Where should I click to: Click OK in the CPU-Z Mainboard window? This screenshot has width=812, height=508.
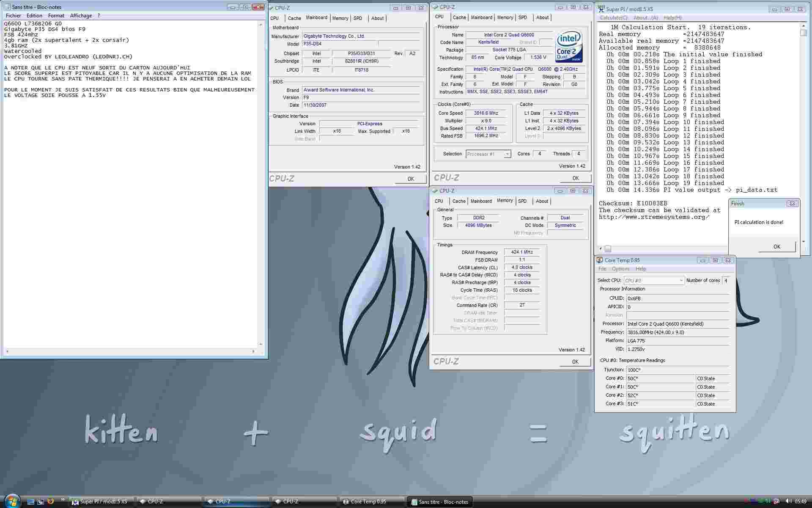tap(411, 179)
